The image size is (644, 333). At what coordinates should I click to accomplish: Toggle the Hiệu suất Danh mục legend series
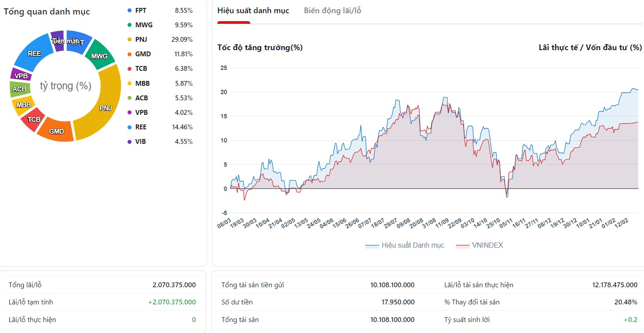405,245
